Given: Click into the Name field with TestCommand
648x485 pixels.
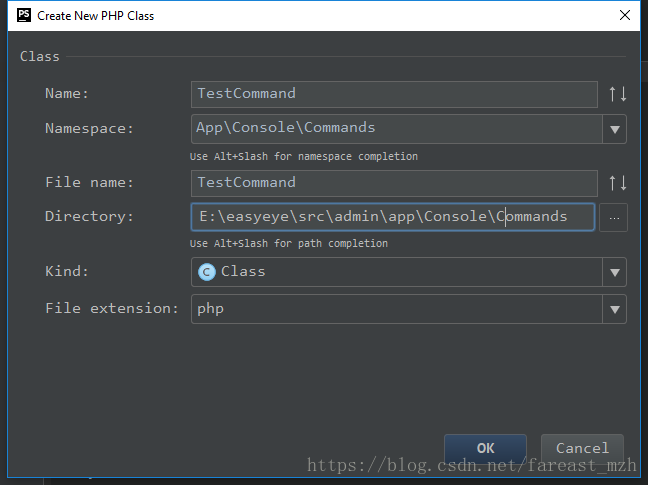Looking at the screenshot, I should [394, 94].
